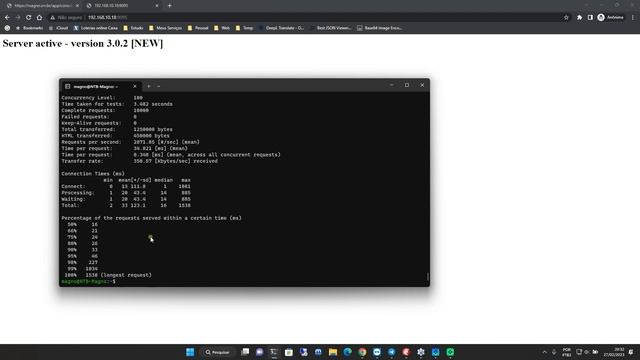Maximize the terminal window
This screenshot has height=360, width=640.
coord(407,85)
